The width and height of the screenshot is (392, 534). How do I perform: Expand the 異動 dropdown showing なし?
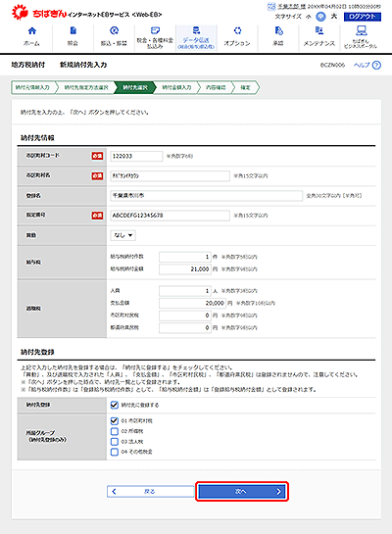[122, 235]
